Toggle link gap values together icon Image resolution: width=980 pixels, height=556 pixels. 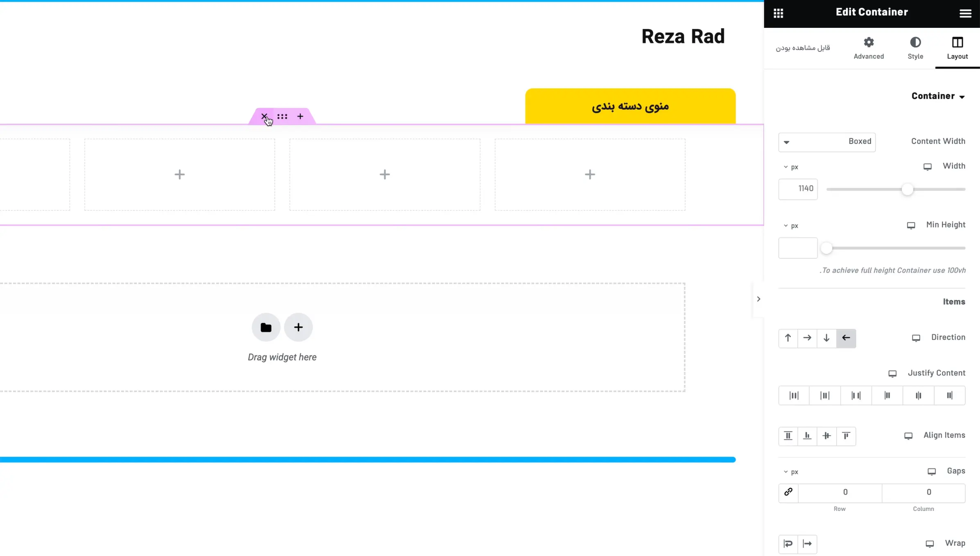click(x=788, y=492)
